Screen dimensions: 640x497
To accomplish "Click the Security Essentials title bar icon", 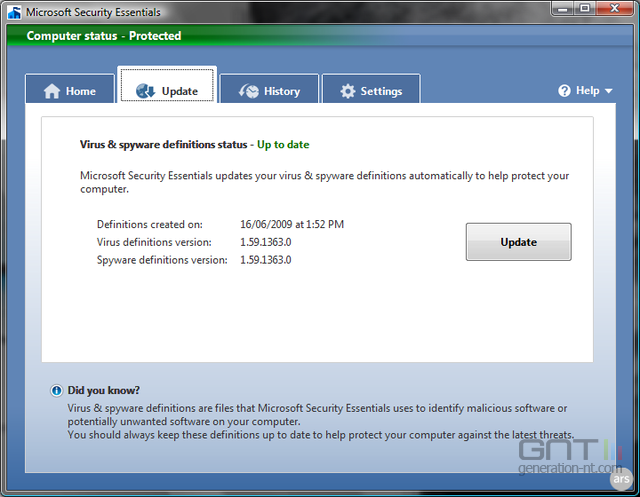I will 14,12.
